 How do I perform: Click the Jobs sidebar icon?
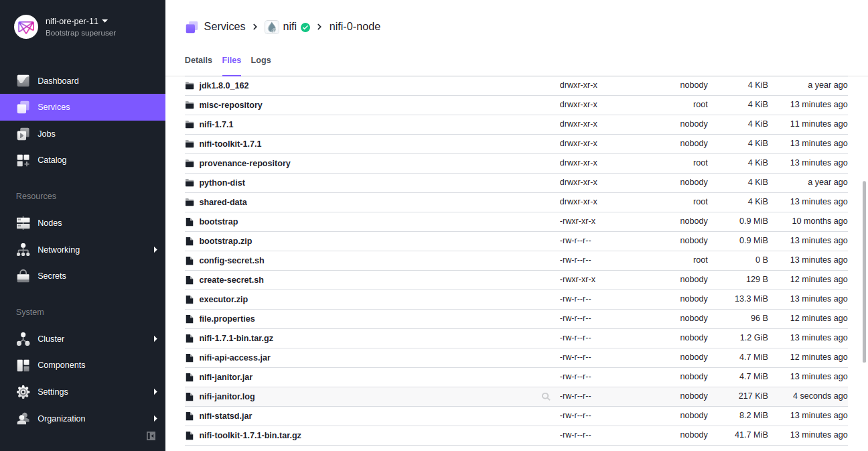pyautogui.click(x=23, y=134)
